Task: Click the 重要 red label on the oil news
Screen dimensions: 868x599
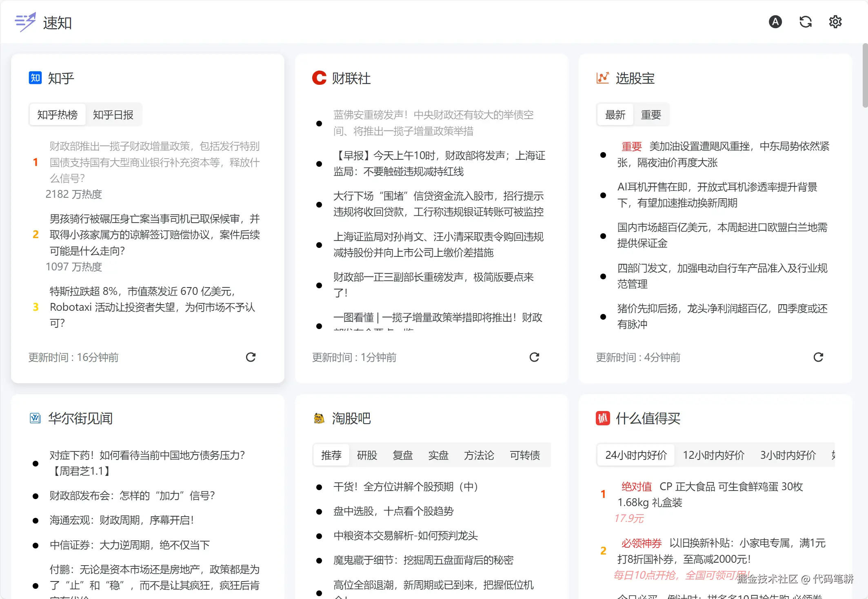Action: click(x=631, y=146)
